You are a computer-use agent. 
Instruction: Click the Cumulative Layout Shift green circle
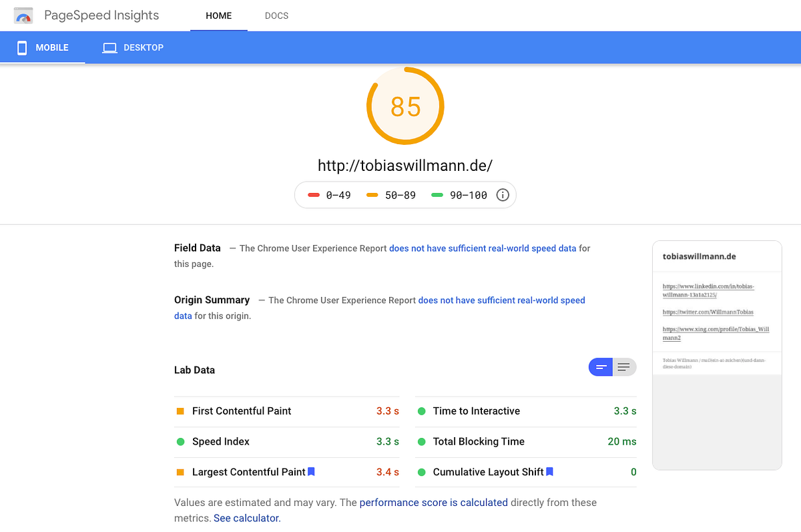click(x=421, y=473)
